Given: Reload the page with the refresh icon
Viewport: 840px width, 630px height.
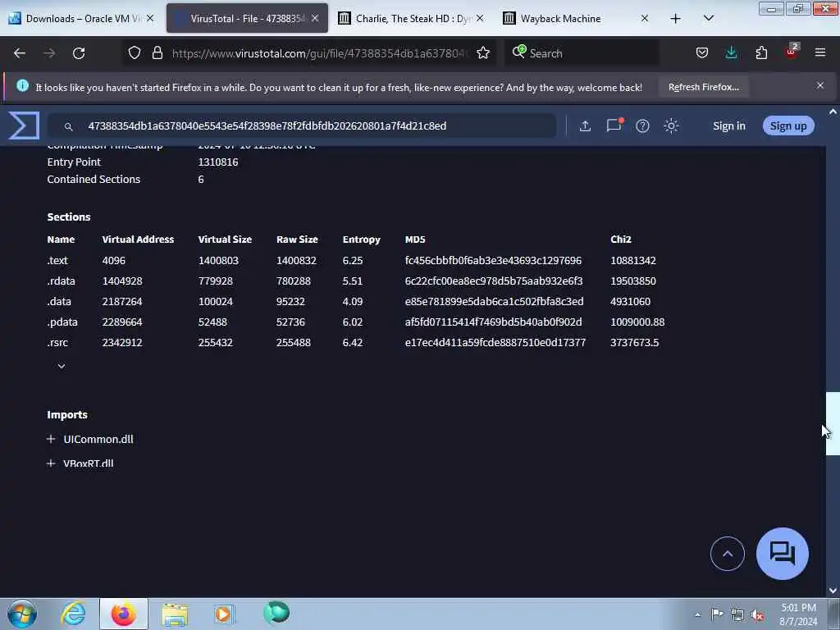Looking at the screenshot, I should coord(79,53).
